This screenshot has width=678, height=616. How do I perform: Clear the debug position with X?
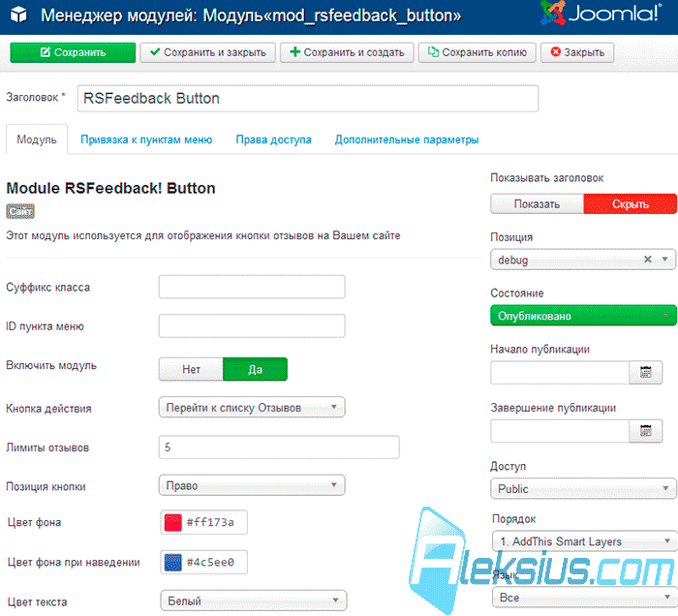point(647,259)
